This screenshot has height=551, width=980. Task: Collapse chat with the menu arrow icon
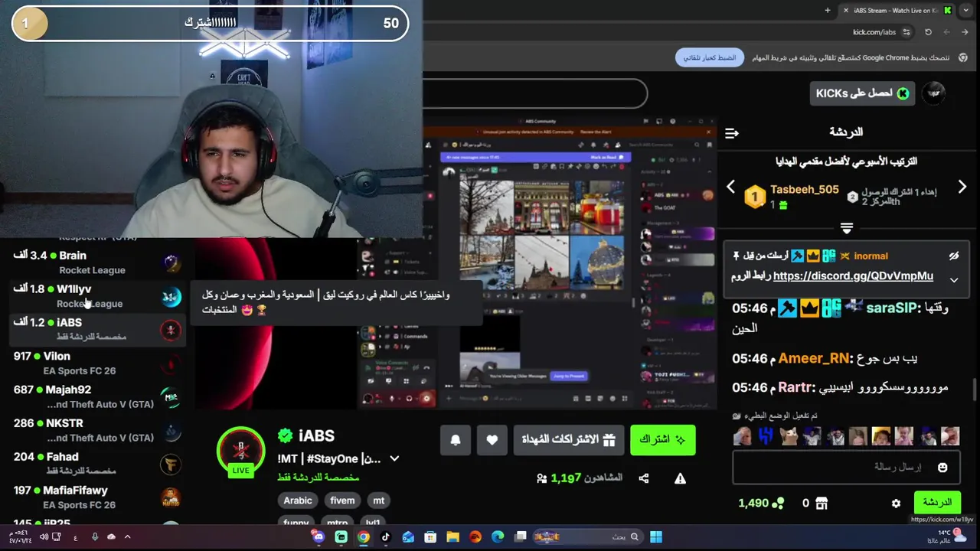tap(731, 132)
